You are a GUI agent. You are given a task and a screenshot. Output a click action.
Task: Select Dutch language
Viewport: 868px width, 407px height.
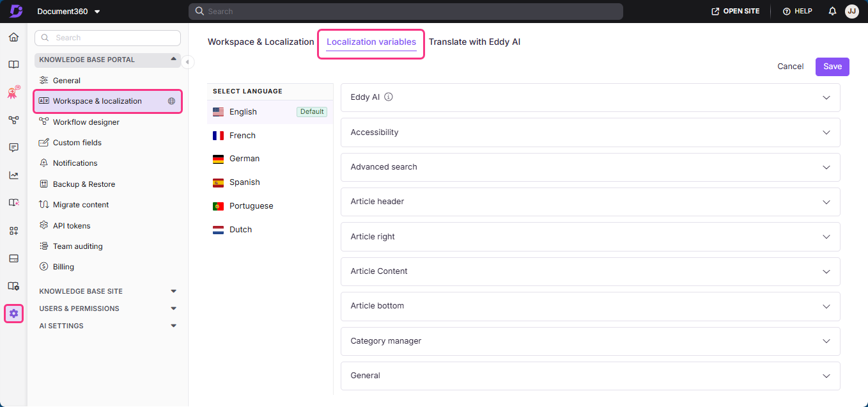click(x=270, y=230)
